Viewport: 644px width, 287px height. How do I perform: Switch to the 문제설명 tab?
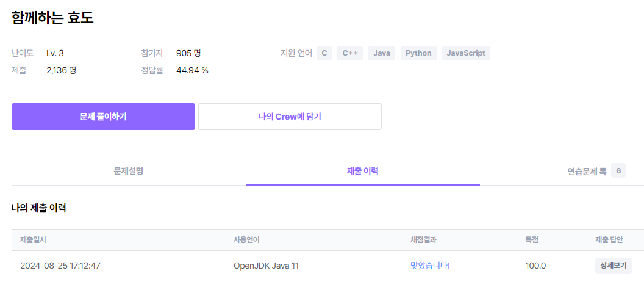click(129, 172)
